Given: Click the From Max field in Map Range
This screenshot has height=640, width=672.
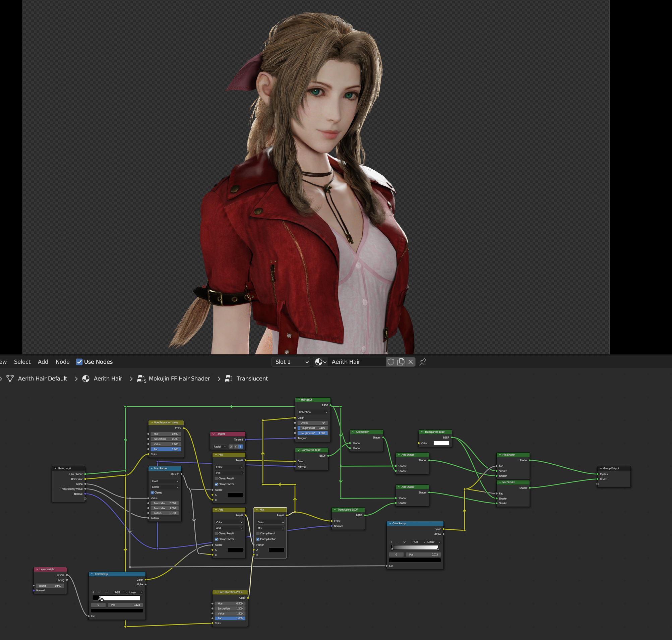Looking at the screenshot, I should (x=165, y=508).
